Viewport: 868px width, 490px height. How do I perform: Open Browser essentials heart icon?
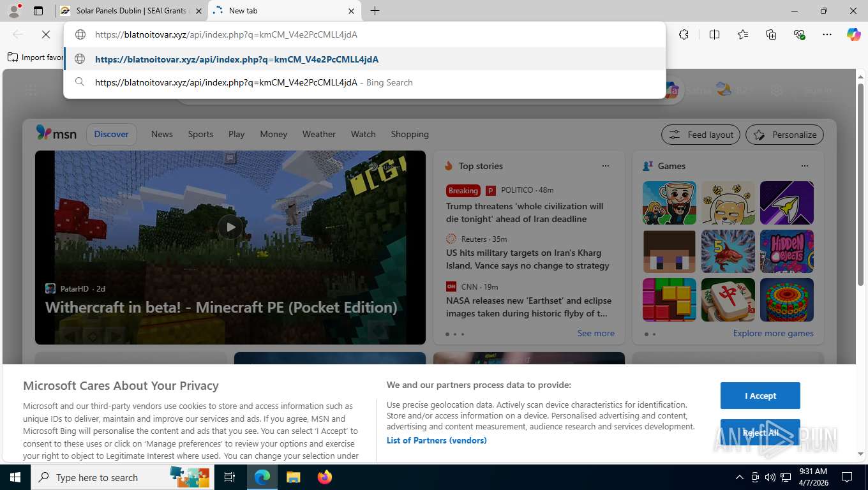pos(799,34)
